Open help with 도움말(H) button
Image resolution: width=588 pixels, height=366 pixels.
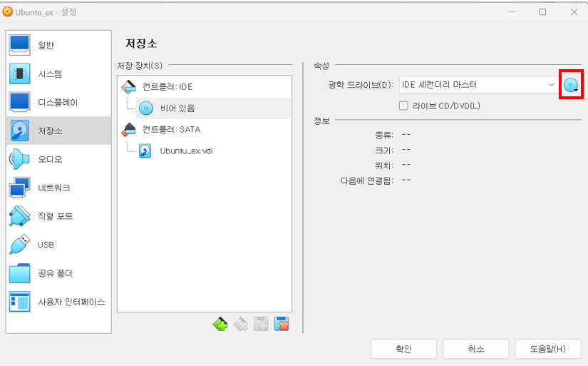click(x=548, y=349)
